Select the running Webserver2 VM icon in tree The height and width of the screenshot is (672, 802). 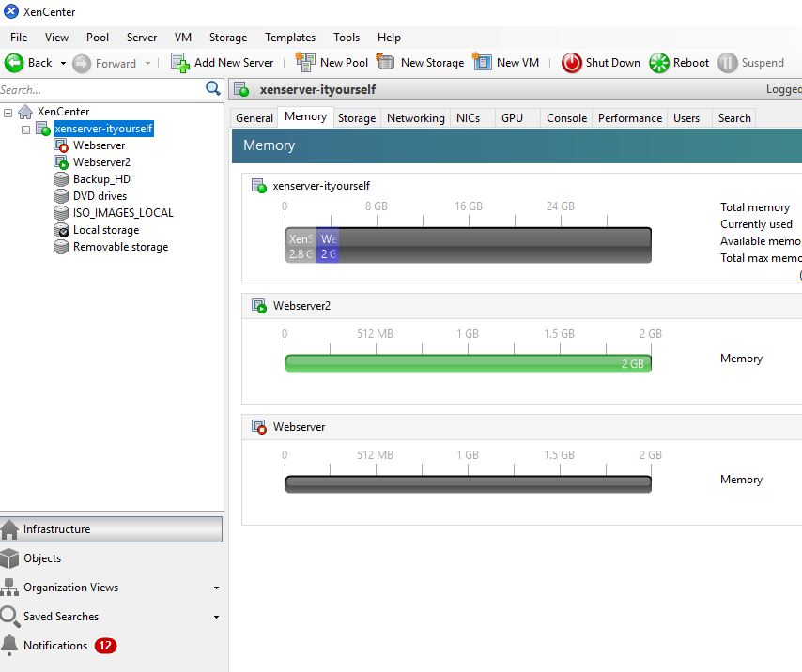point(61,162)
